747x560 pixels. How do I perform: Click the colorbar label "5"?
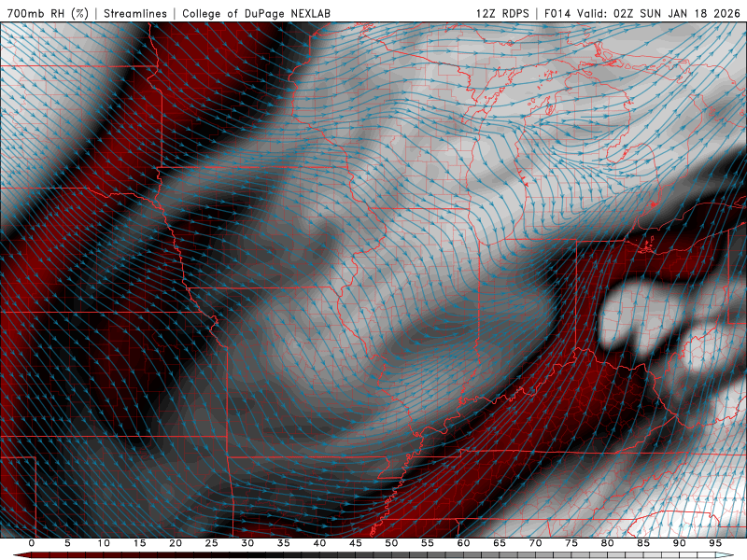coord(67,543)
